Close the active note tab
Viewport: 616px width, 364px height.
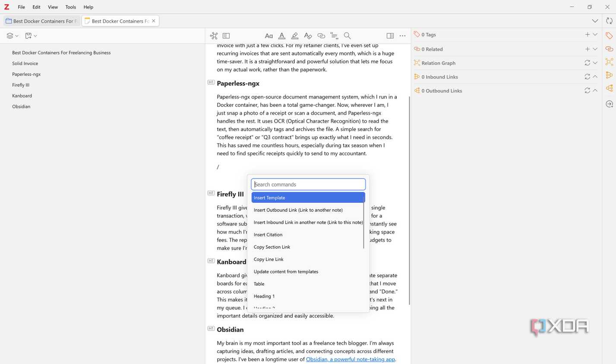154,21
